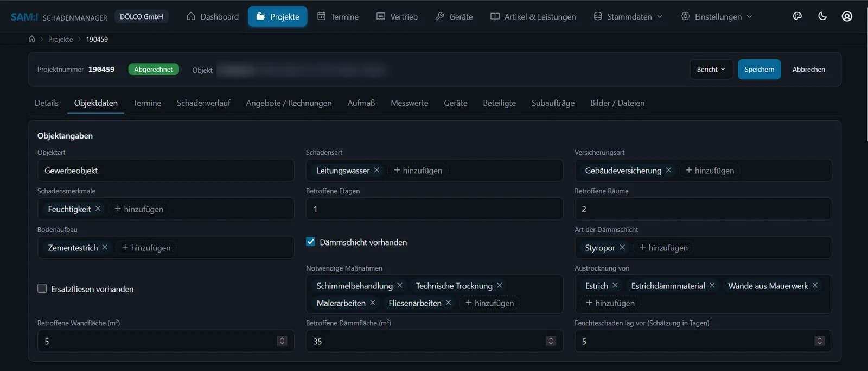This screenshot has width=868, height=371.
Task: Remove the Leitungswasser tag
Action: (x=376, y=170)
